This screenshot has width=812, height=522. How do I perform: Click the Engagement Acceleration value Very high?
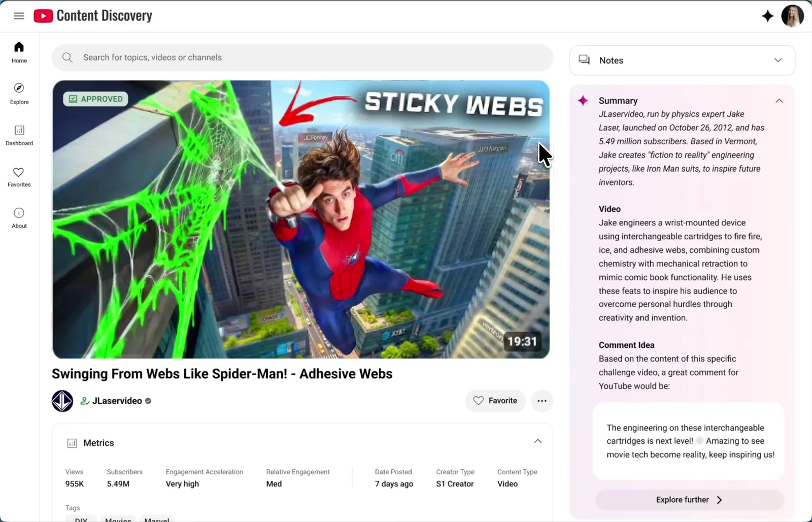pos(182,484)
